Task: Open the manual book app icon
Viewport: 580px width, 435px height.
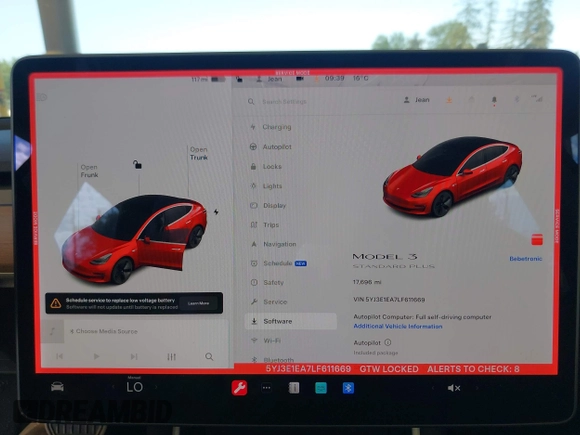Action: [294, 388]
